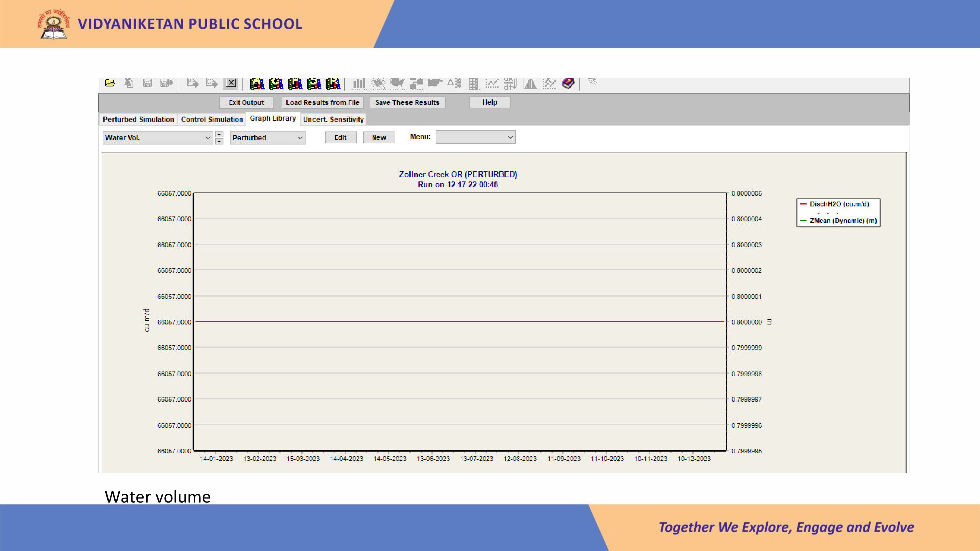Click the book icon labeled R

tap(333, 84)
